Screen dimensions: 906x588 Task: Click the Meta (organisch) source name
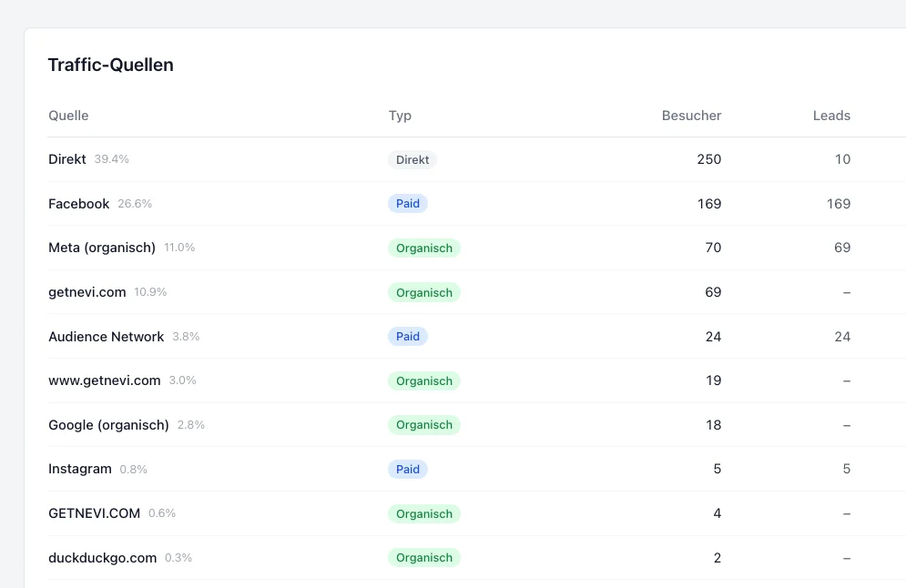[x=102, y=248]
